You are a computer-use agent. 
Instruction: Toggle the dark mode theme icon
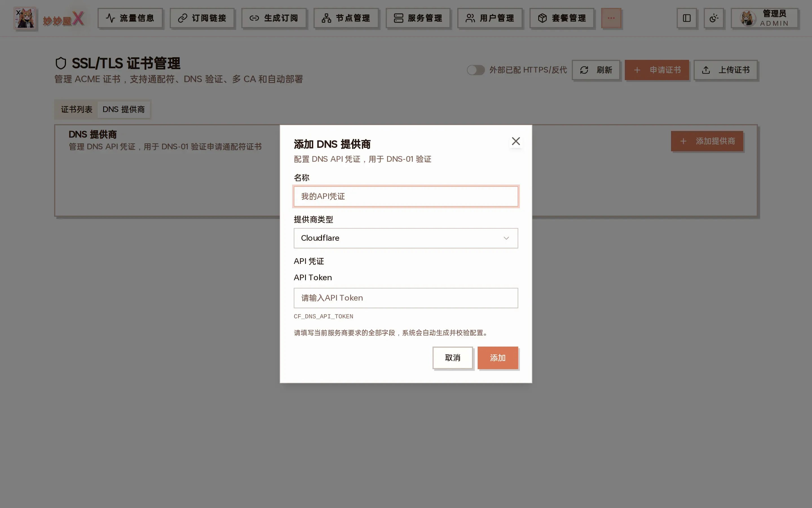(714, 18)
